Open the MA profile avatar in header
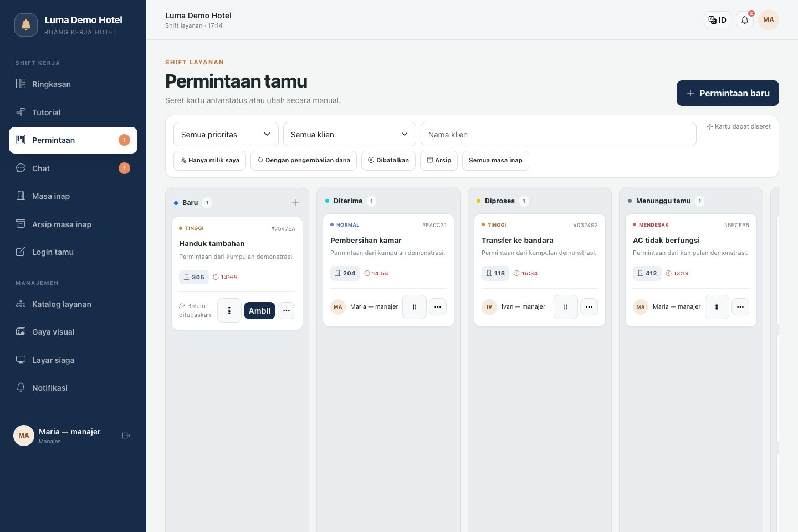The height and width of the screenshot is (532, 798). tap(769, 20)
